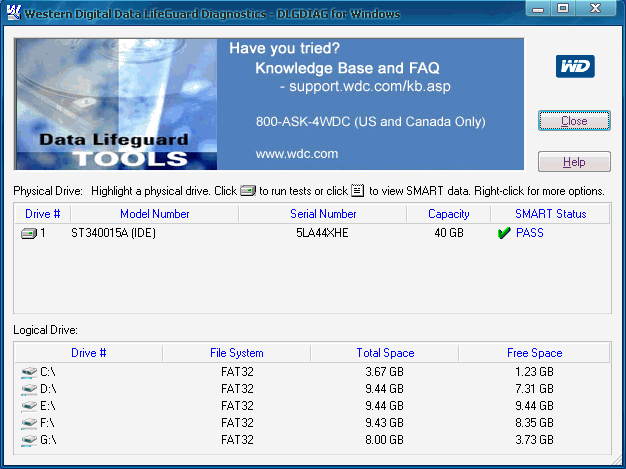Click the Serial Number column header
The height and width of the screenshot is (469, 626).
(323, 214)
